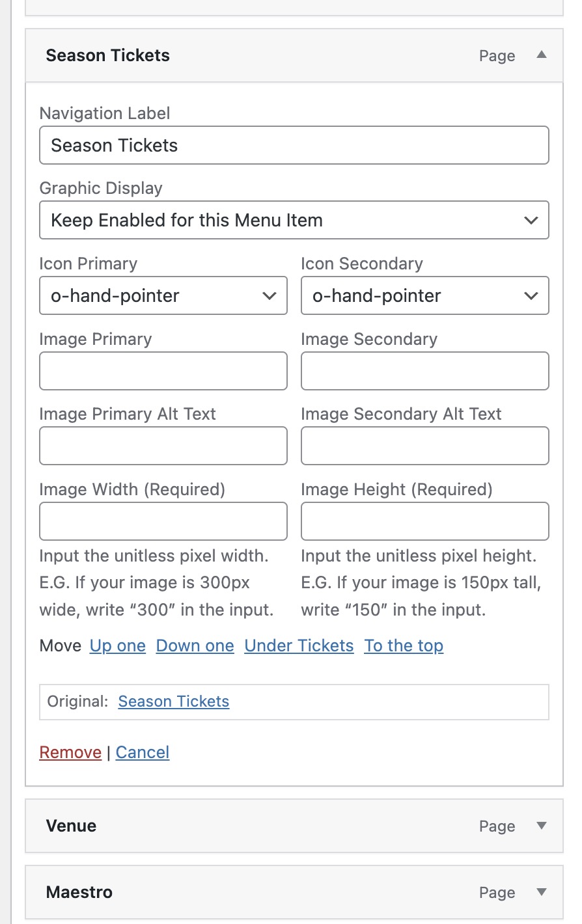Move menu item Down one
This screenshot has width=582, height=924.
pos(195,646)
